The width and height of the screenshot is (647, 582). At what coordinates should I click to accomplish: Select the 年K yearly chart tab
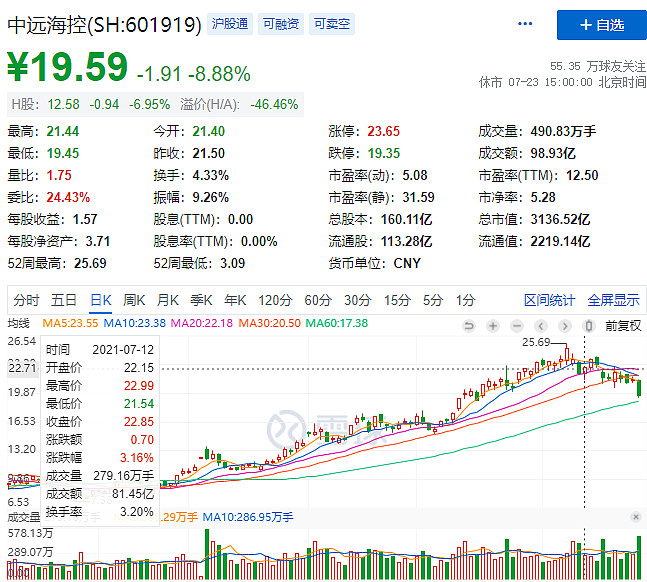point(235,300)
